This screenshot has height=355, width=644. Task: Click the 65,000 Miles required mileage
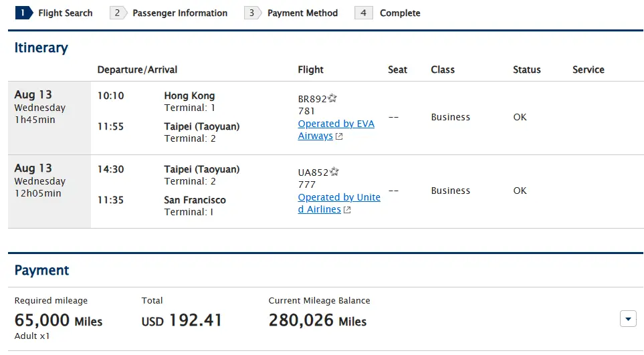tap(58, 320)
